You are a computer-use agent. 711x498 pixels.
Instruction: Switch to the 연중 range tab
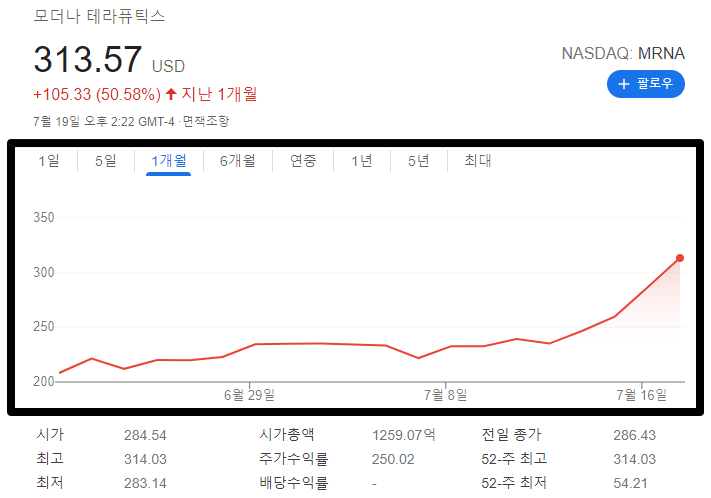[x=303, y=161]
